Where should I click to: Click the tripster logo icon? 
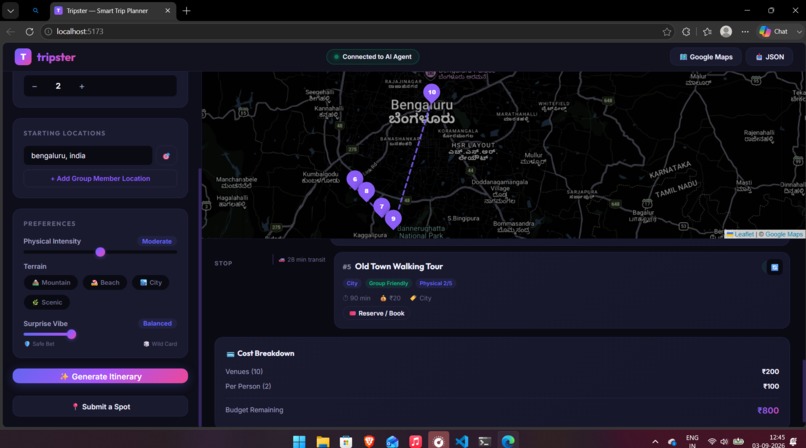pos(23,57)
